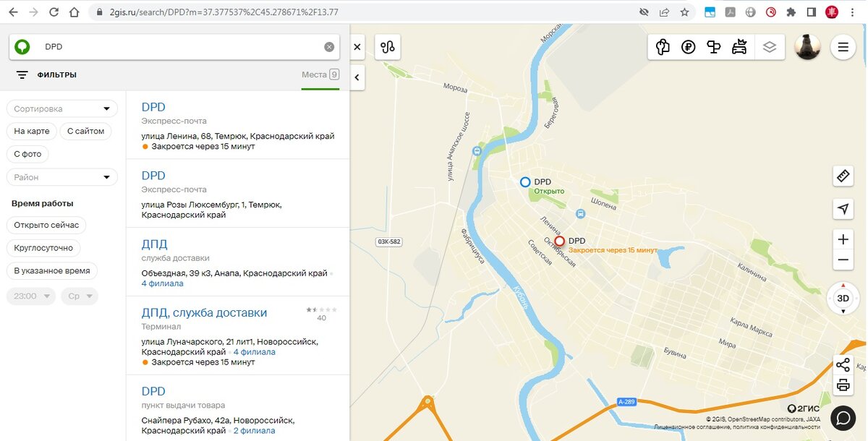The height and width of the screenshot is (441, 868).
Task: Open the Ср weekday dropdown
Action: coord(79,296)
